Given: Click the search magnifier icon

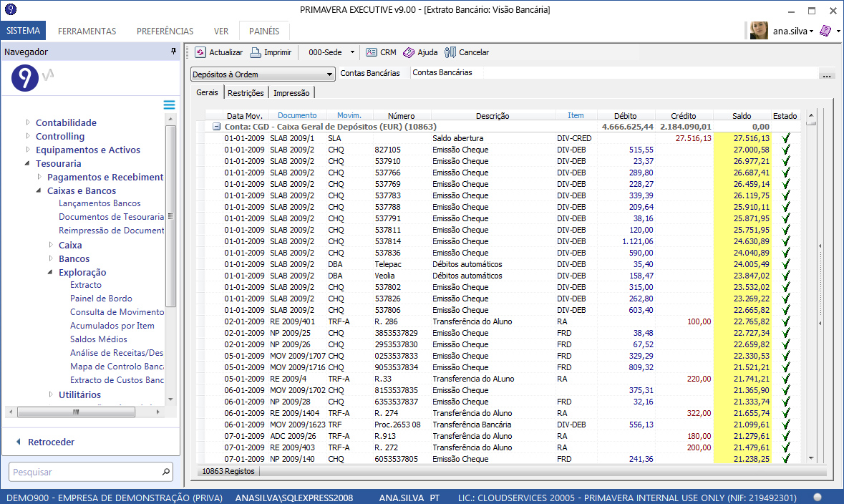Looking at the screenshot, I should pos(166,472).
